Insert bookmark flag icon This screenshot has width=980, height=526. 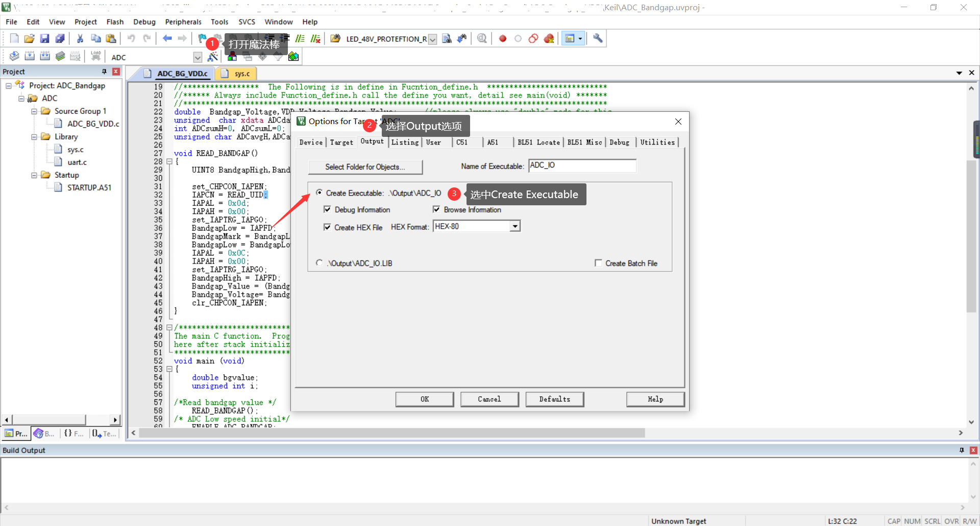202,39
